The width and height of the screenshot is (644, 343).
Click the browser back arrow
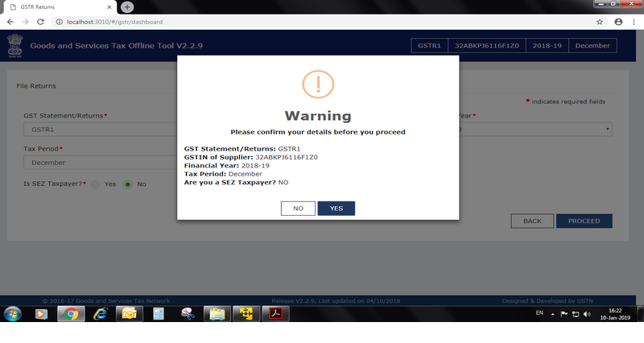pos(9,22)
